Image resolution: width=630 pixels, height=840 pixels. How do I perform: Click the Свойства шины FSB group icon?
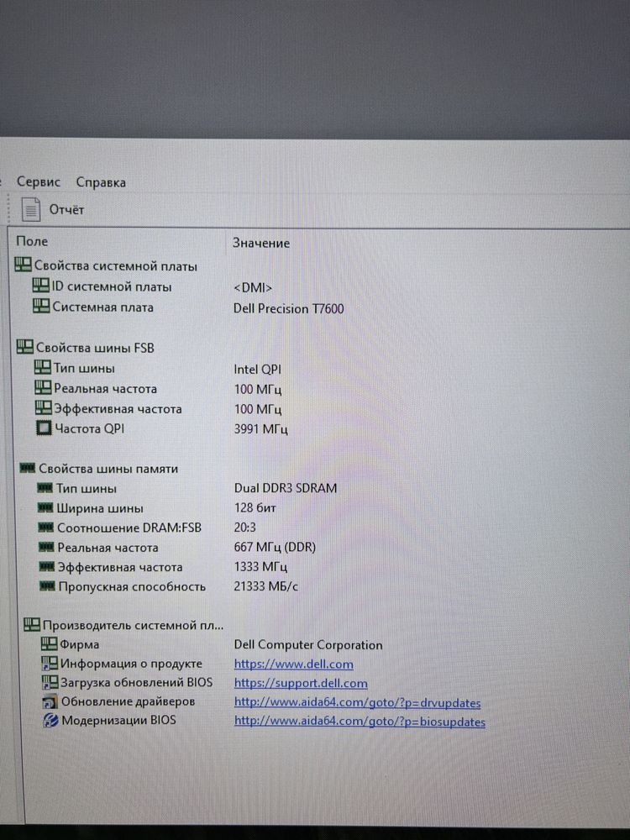24,347
